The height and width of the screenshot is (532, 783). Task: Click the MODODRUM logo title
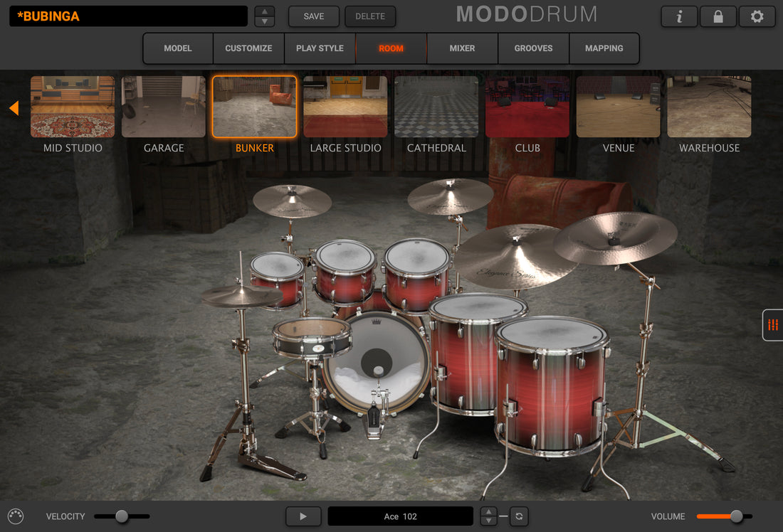coord(527,14)
